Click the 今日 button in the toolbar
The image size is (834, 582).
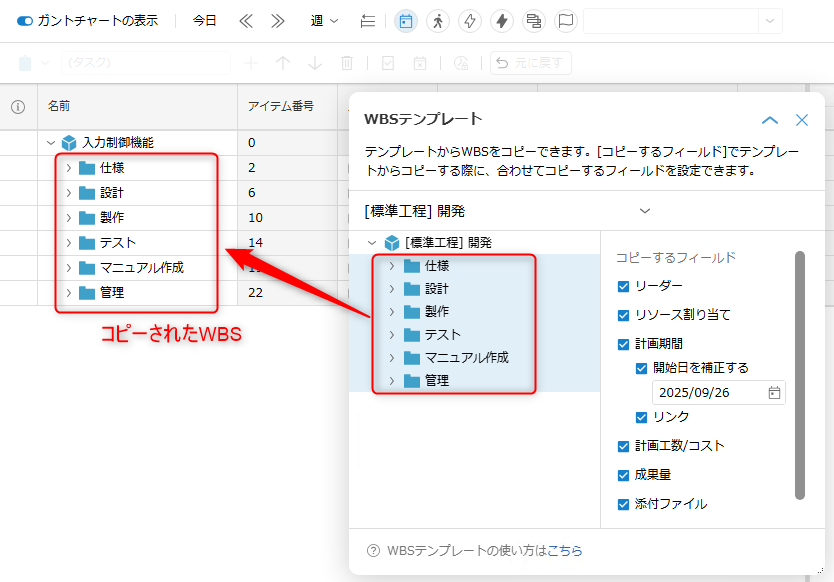204,21
